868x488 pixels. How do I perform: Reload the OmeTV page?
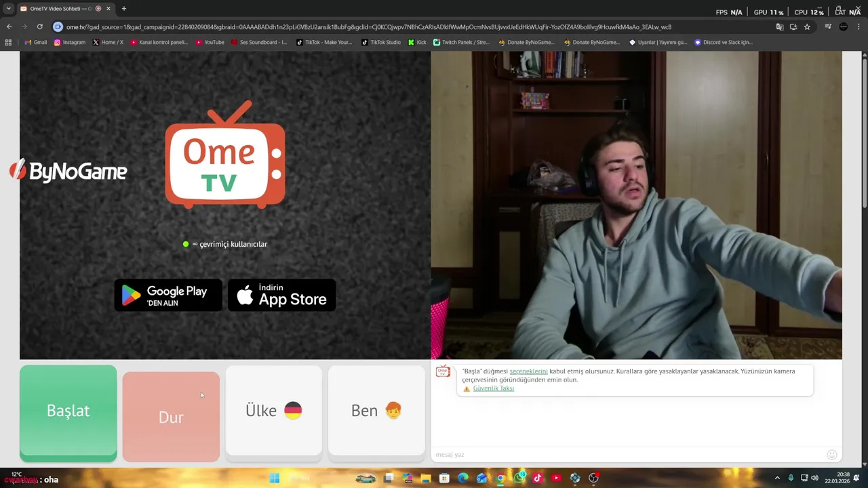click(x=39, y=26)
